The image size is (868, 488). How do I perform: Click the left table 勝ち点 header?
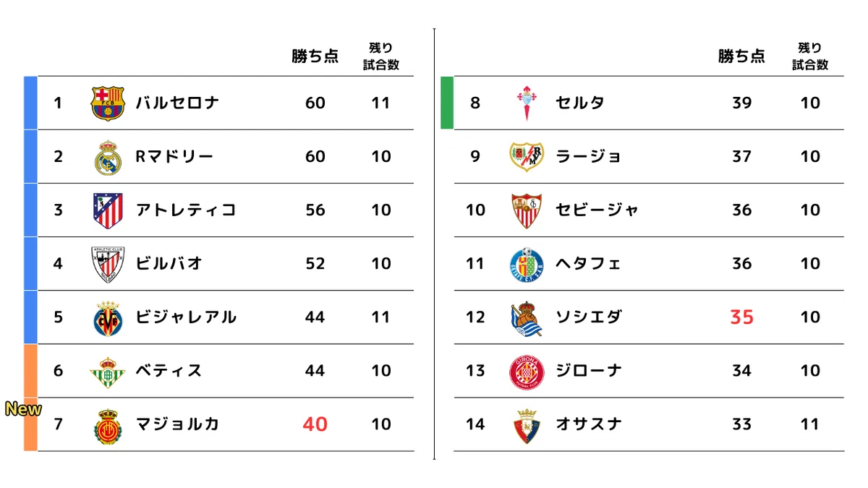pos(315,56)
